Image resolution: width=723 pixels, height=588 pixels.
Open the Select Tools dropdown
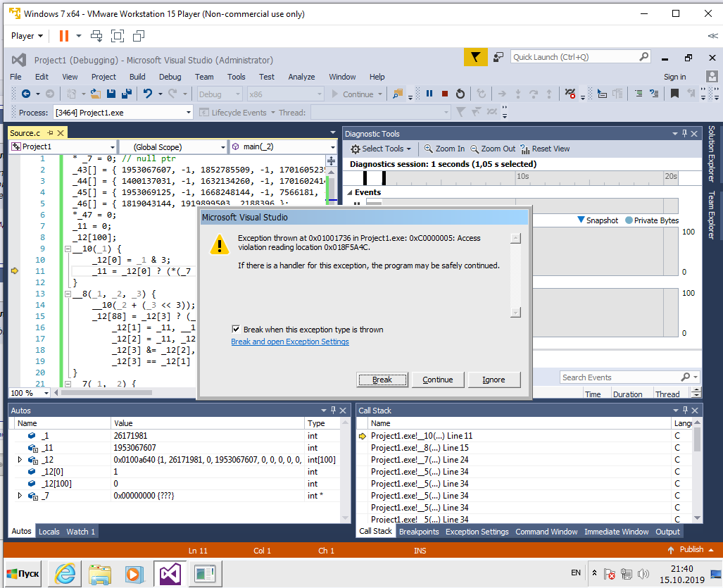tap(382, 149)
